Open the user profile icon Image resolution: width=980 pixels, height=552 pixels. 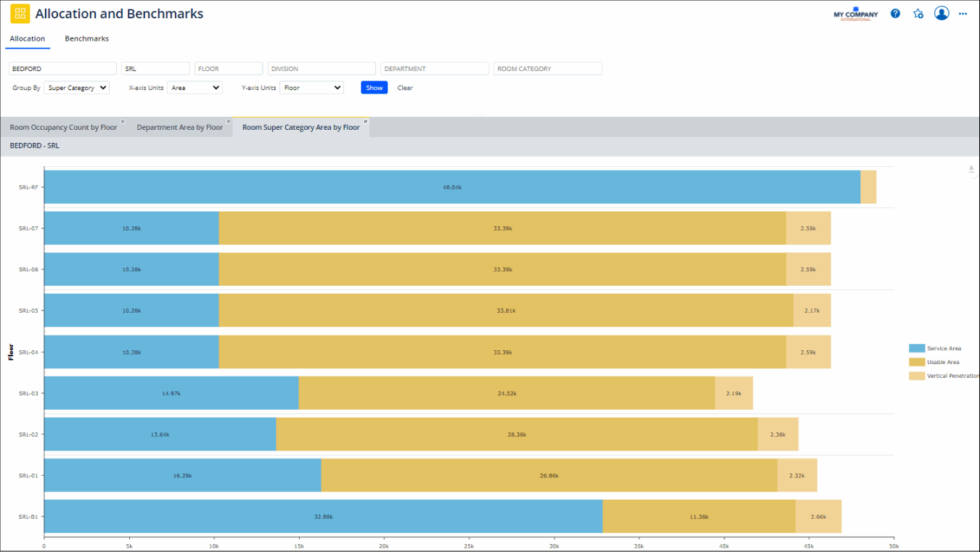(x=942, y=13)
